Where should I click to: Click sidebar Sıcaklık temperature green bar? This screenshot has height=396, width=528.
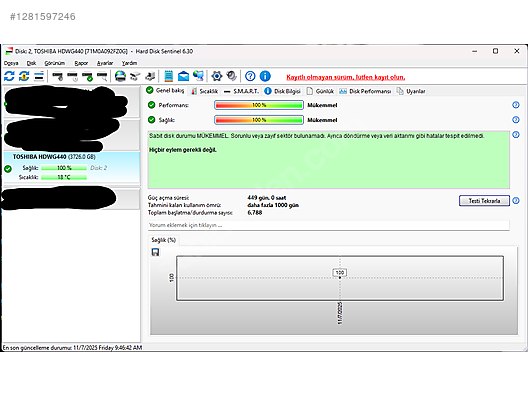pos(64,177)
